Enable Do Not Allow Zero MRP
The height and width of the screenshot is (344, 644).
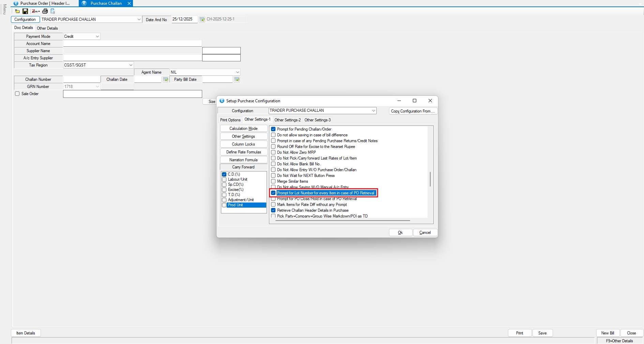coord(273,152)
